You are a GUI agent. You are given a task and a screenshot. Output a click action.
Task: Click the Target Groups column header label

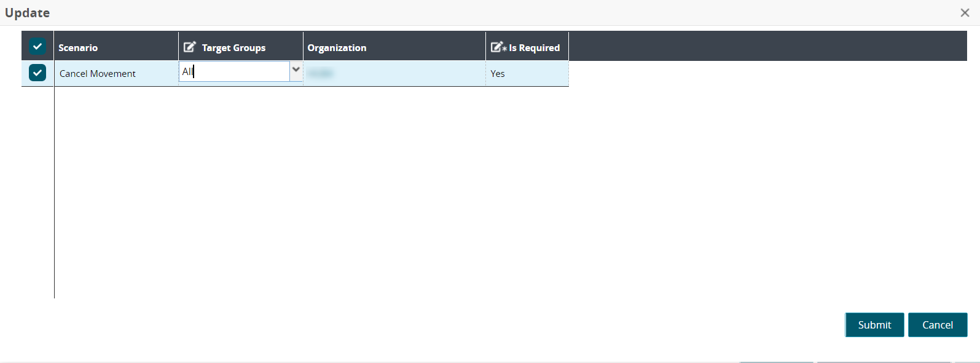[x=233, y=47]
